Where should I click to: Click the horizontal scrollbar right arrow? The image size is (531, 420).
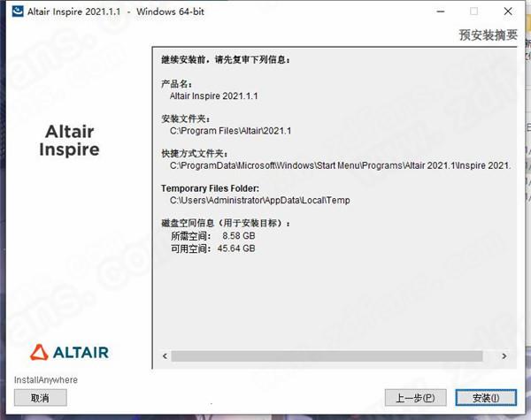[x=504, y=356]
